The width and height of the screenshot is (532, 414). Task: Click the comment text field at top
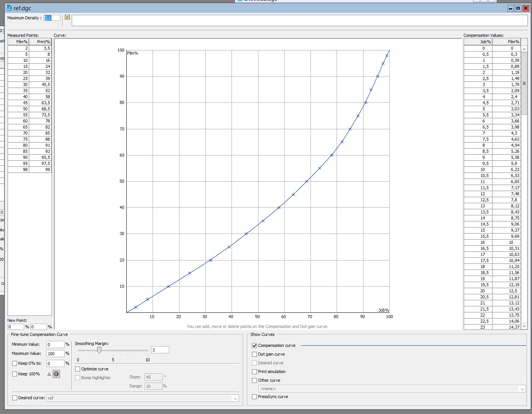point(299,20)
